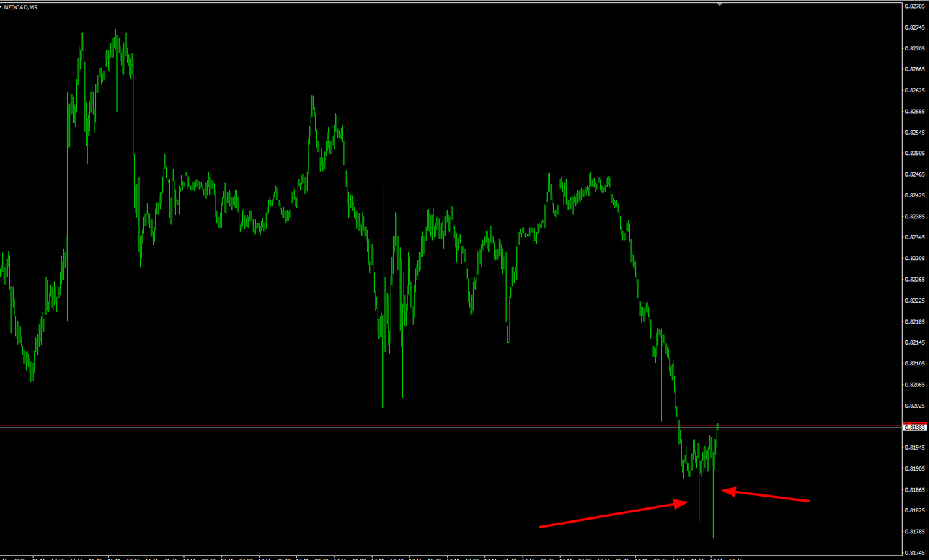Select the grey chart shift triangle marker

click(719, 4)
